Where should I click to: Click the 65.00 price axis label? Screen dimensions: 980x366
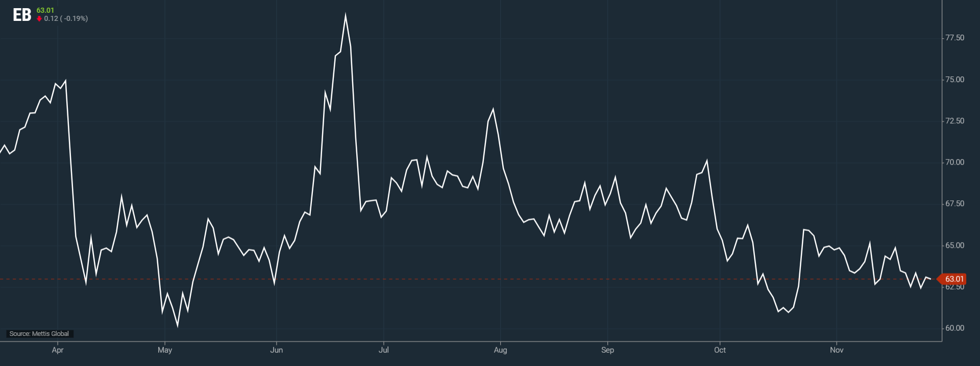954,245
